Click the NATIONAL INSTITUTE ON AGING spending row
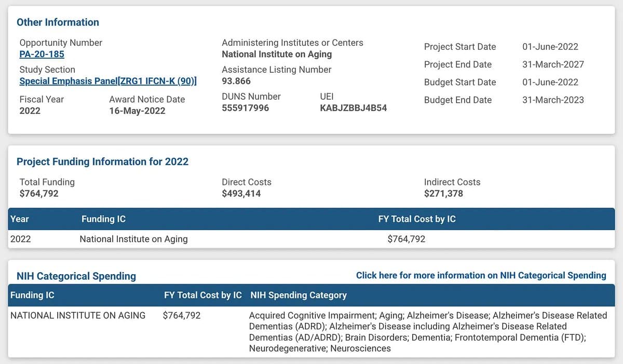The width and height of the screenshot is (623, 364). coord(311,331)
